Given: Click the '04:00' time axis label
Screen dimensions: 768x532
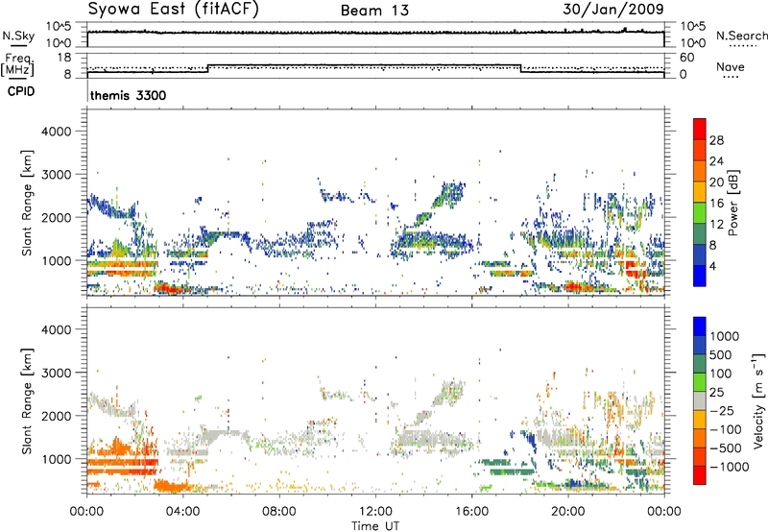Looking at the screenshot, I should point(183,512).
